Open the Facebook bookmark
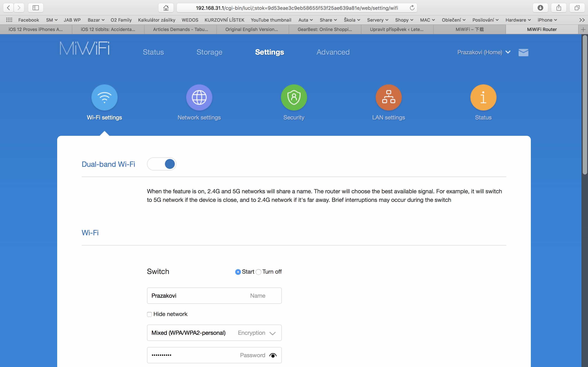 [28, 20]
